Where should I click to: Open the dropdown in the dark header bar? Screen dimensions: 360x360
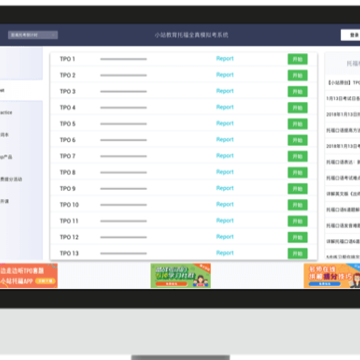[33, 35]
